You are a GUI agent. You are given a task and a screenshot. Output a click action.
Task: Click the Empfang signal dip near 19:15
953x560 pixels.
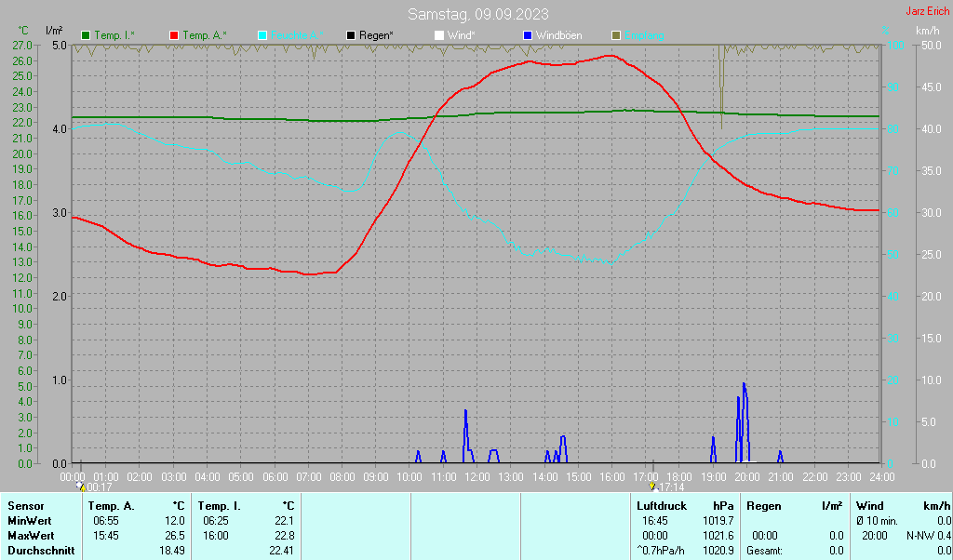(721, 87)
